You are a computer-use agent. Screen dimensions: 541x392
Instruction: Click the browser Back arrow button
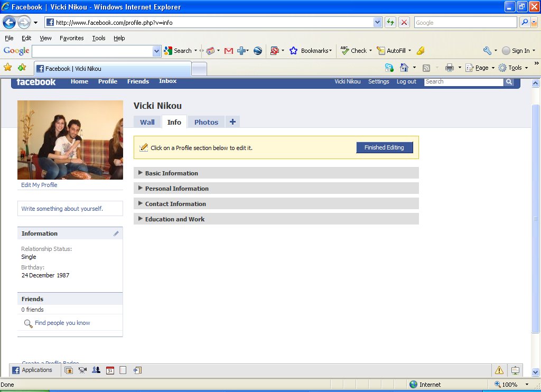[x=9, y=23]
